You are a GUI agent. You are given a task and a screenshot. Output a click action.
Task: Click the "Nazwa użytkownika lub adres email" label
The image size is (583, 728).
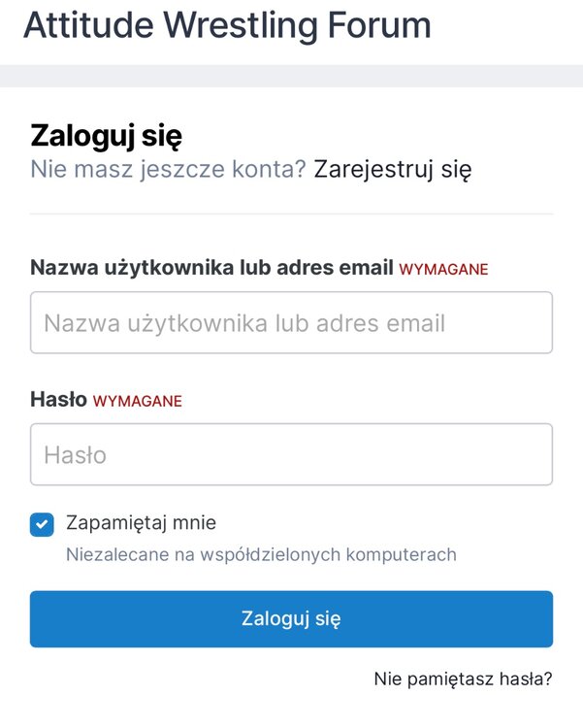tap(212, 268)
